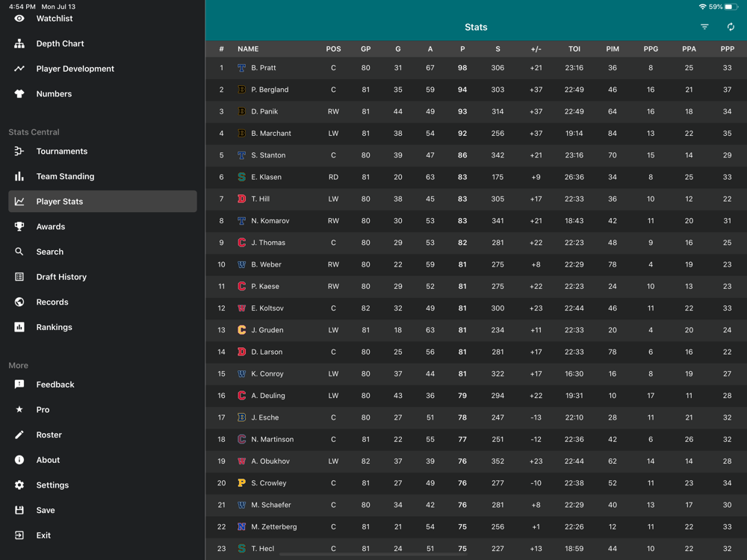
Task: Click the Save floppy disk icon
Action: (x=19, y=511)
